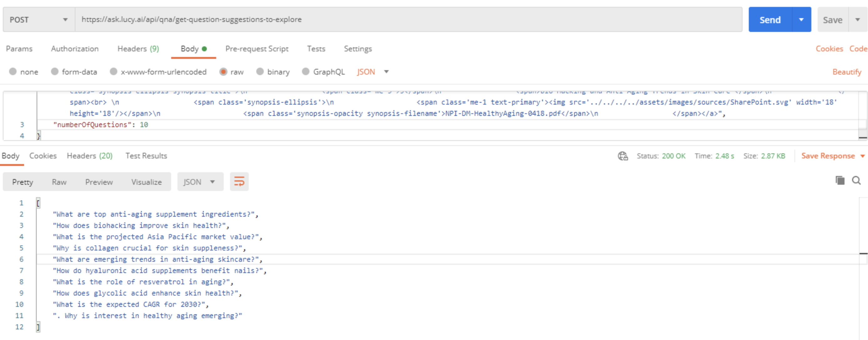Choose the GraphQL body type radio

[306, 72]
